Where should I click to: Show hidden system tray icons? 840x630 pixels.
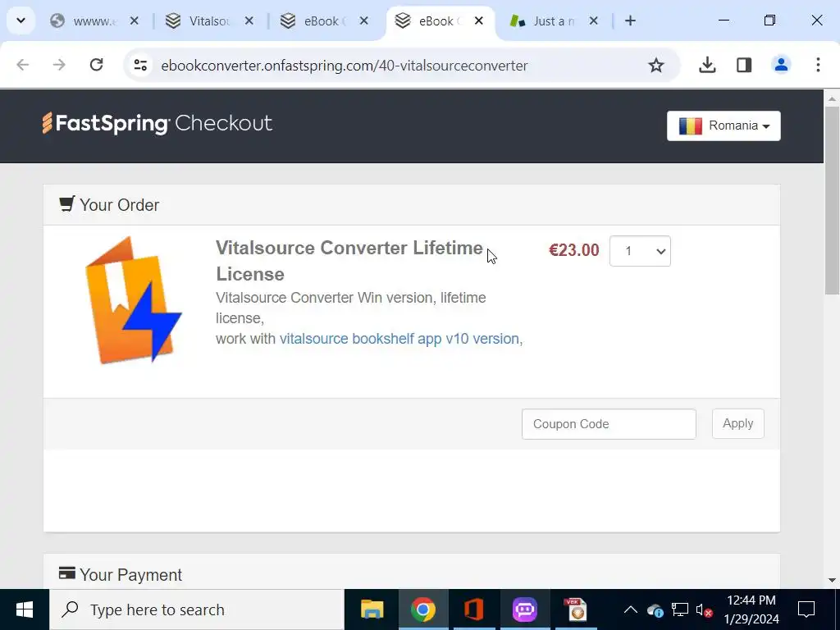(x=631, y=609)
